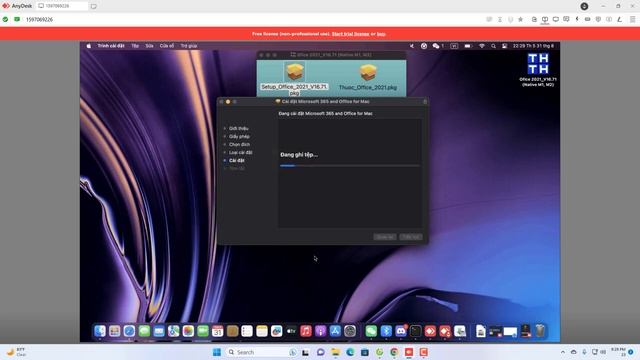Open System Settings in the dock

tap(350, 331)
